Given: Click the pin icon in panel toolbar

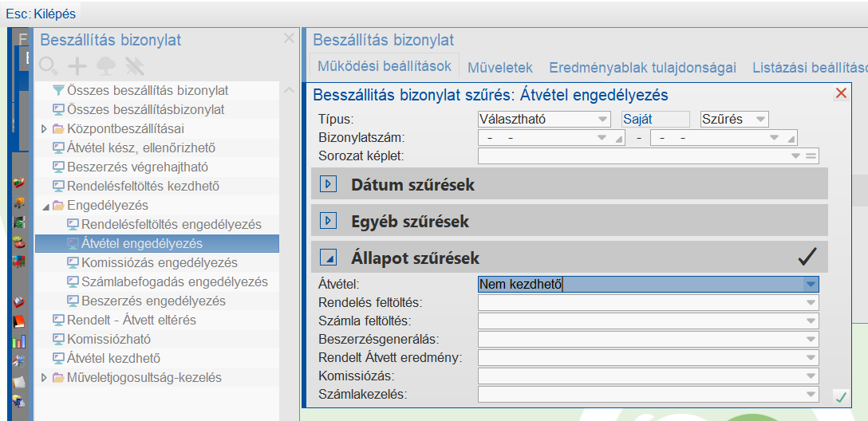Looking at the screenshot, I should (133, 65).
